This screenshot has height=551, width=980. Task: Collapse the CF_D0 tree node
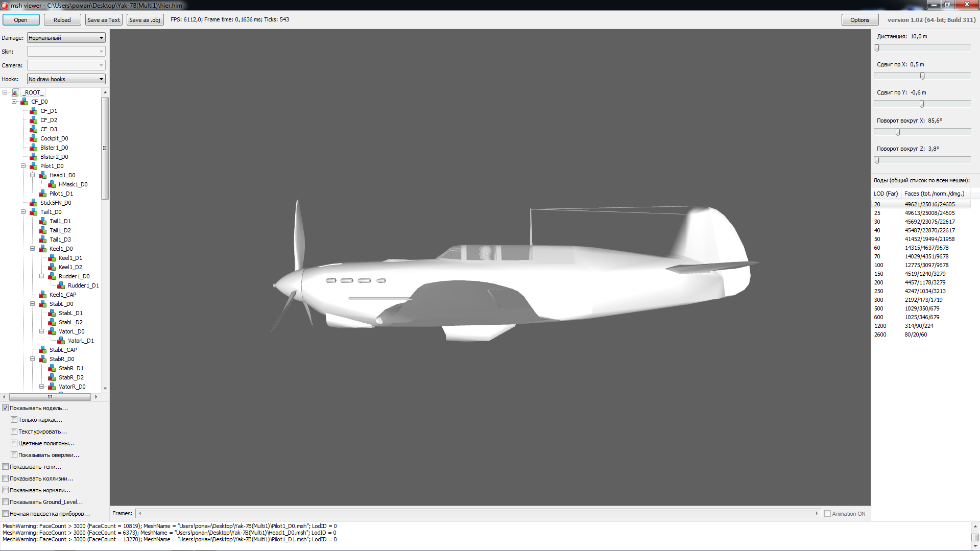pos(14,102)
